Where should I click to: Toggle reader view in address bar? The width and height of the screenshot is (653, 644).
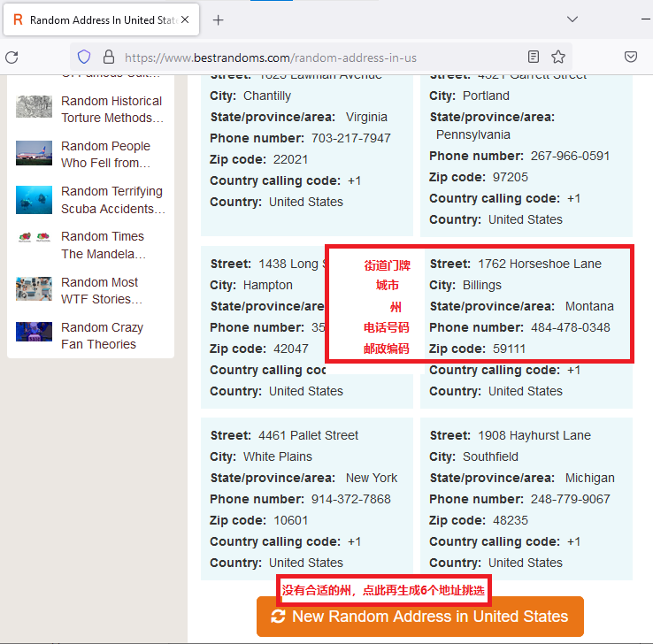coord(534,57)
